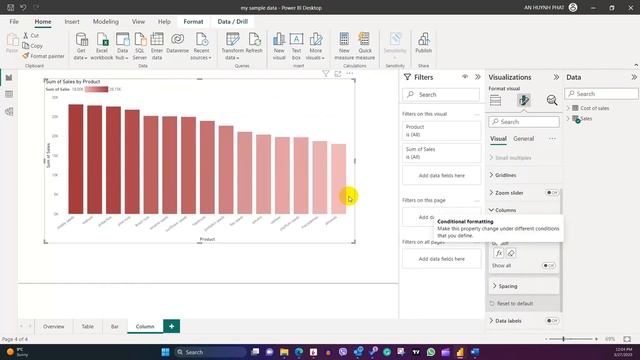640x360 pixels.
Task: Open More options ellipsis above the chart
Action: (x=350, y=73)
